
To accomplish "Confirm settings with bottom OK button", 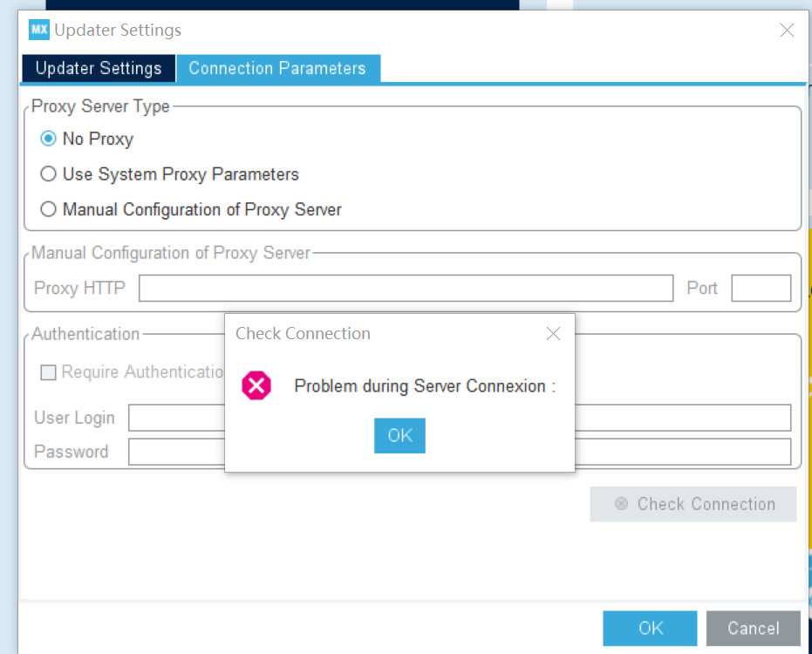I will (650, 628).
